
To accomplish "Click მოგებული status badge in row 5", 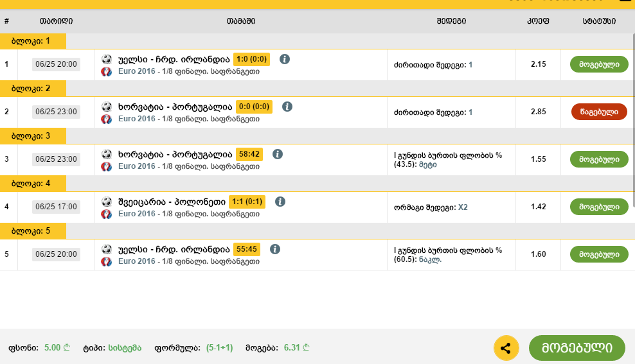I will (599, 254).
